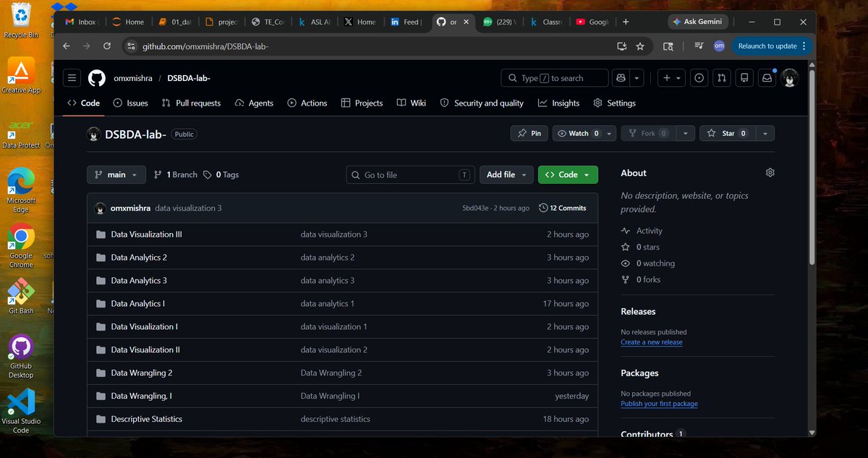Open the Data Analytics 3 folder
Image resolution: width=868 pixels, height=458 pixels.
click(x=139, y=281)
